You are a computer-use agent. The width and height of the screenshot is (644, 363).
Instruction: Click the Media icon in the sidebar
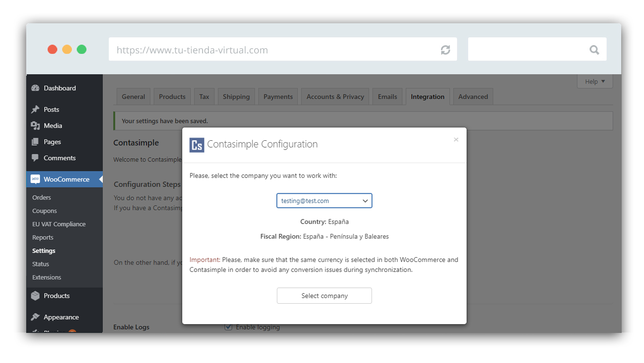[x=35, y=126]
